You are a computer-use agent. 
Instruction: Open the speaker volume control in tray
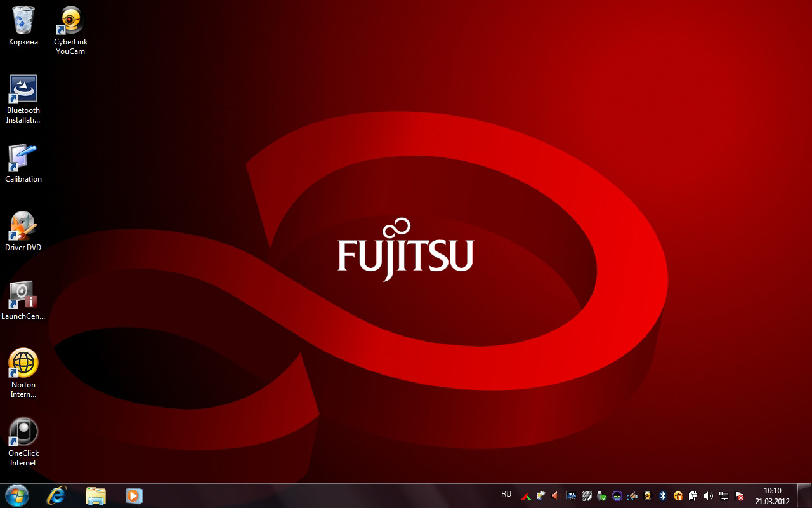click(x=709, y=496)
